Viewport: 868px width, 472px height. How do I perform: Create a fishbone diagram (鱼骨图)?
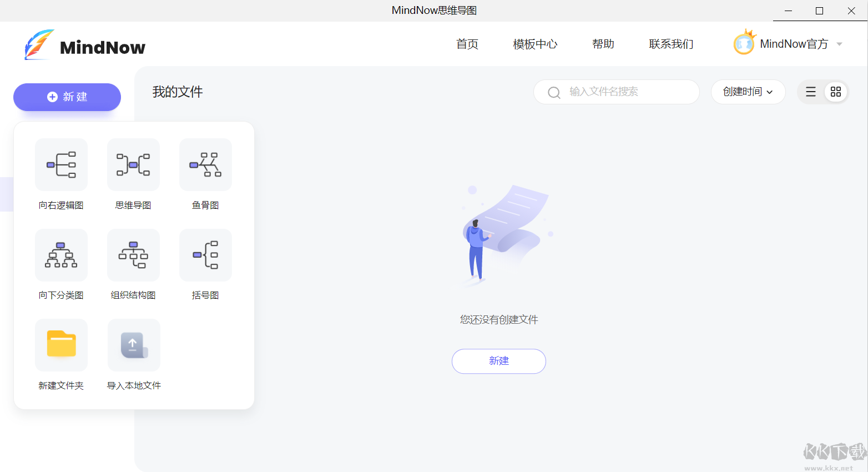(x=205, y=165)
